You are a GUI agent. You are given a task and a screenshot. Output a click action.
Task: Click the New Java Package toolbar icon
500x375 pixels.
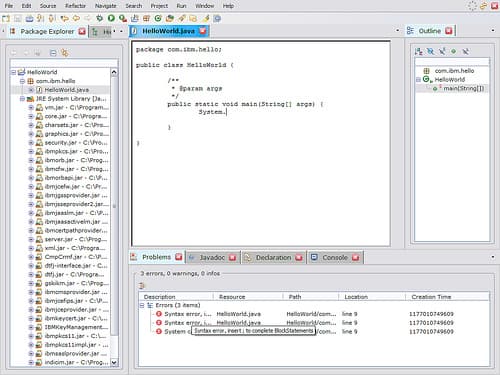(x=146, y=18)
